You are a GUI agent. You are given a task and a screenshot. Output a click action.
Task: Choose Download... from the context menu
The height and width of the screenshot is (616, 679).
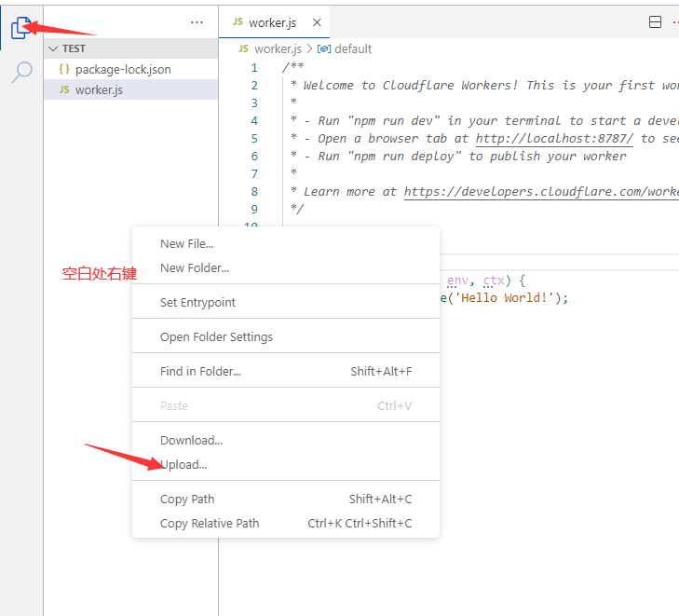click(191, 441)
